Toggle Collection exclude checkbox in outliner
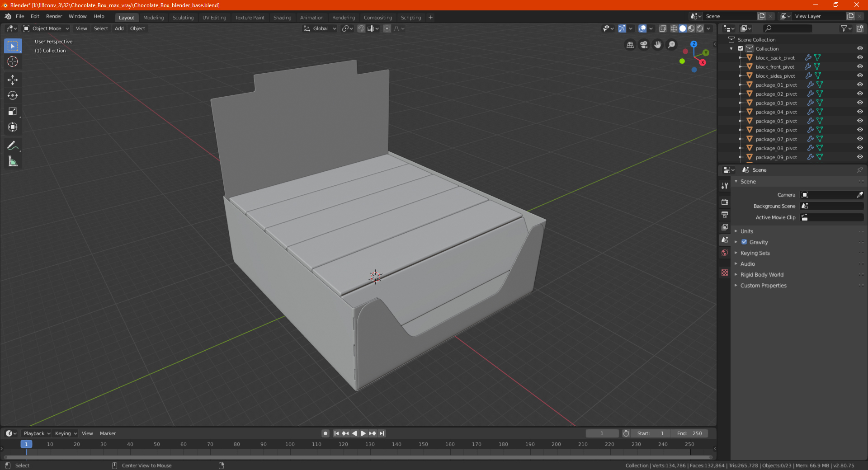This screenshot has height=470, width=868. click(741, 49)
